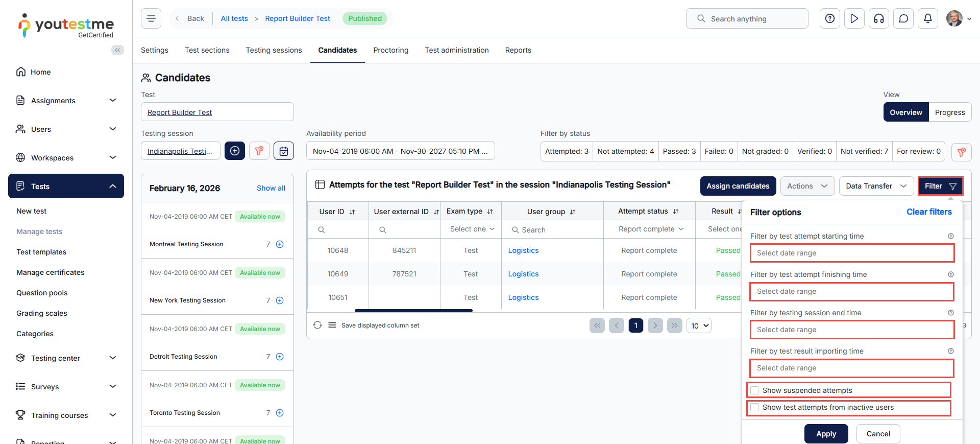Open the Testing sessions tab
This screenshot has width=980, height=444.
(x=274, y=50)
